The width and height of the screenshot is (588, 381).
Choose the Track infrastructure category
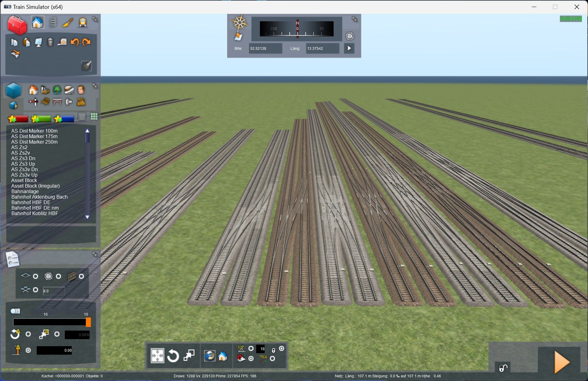[x=69, y=90]
